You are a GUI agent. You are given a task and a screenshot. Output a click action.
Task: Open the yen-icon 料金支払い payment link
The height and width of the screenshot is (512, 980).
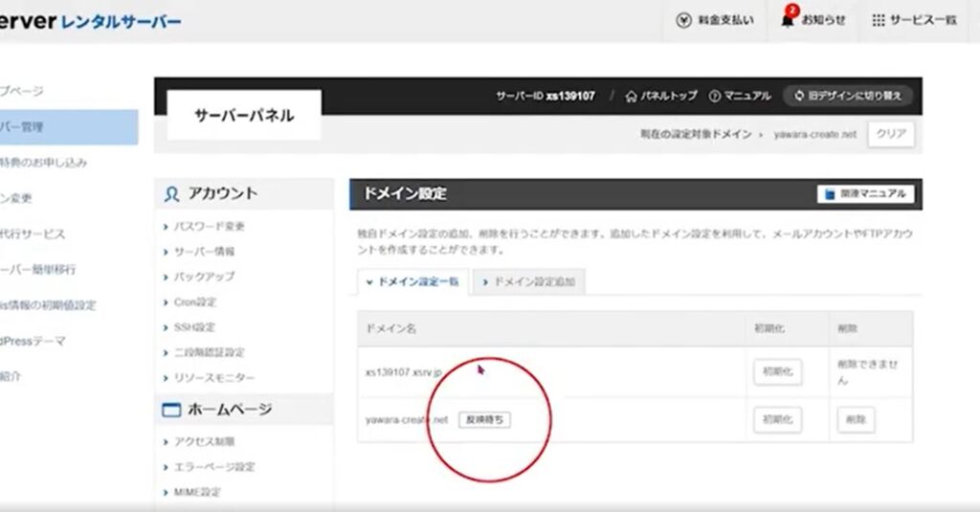tap(714, 20)
